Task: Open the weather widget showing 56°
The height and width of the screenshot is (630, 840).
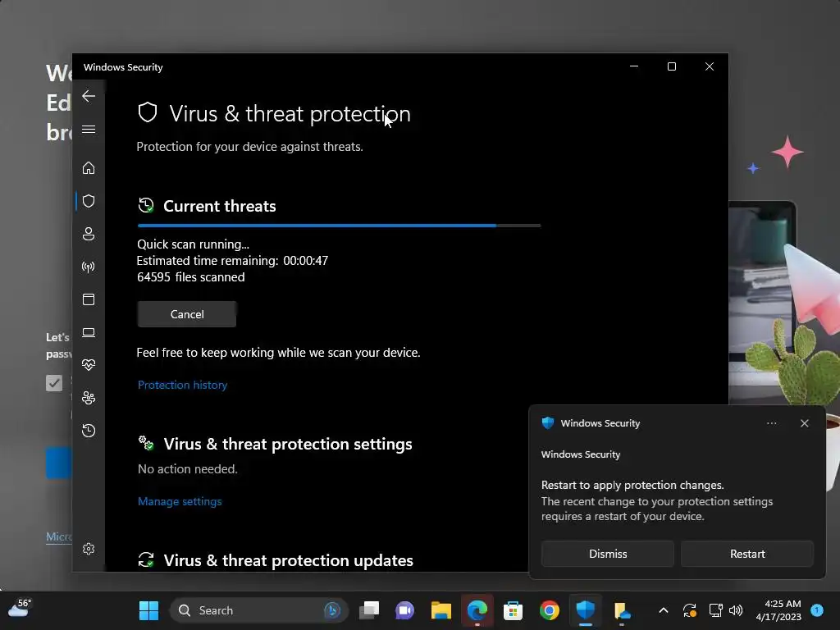Action: (x=20, y=609)
